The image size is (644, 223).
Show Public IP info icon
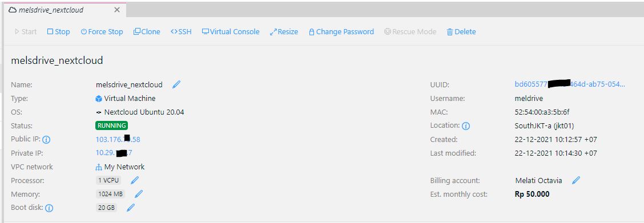click(46, 140)
